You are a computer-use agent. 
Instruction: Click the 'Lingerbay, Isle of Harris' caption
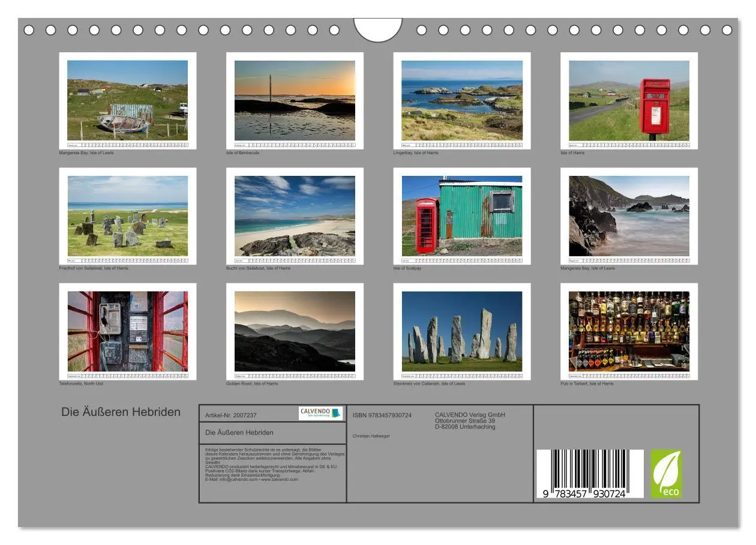point(416,153)
